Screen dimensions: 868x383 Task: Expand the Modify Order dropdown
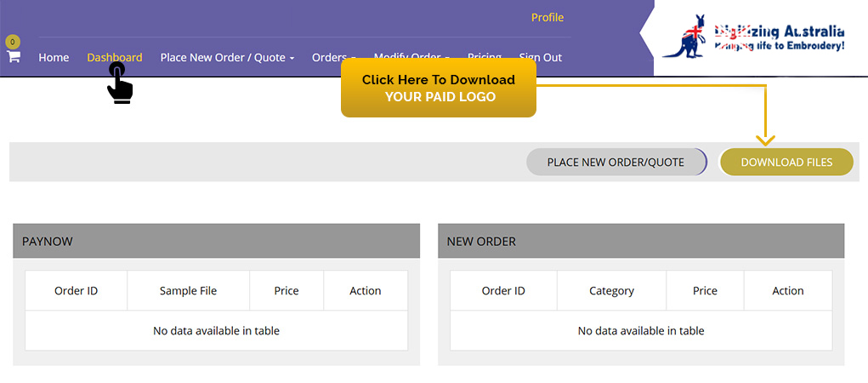click(411, 57)
